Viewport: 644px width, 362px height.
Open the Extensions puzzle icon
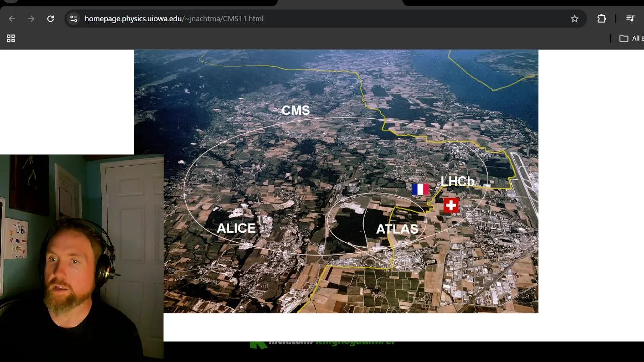(602, 19)
